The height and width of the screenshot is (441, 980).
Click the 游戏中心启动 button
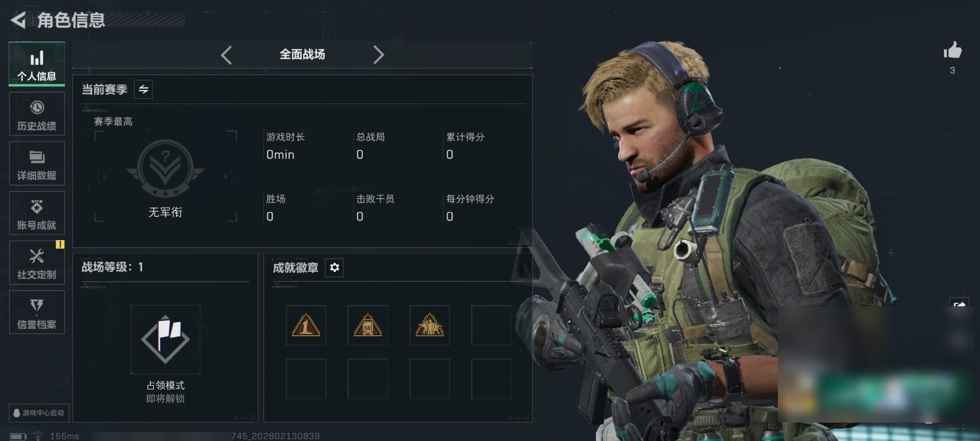38,413
